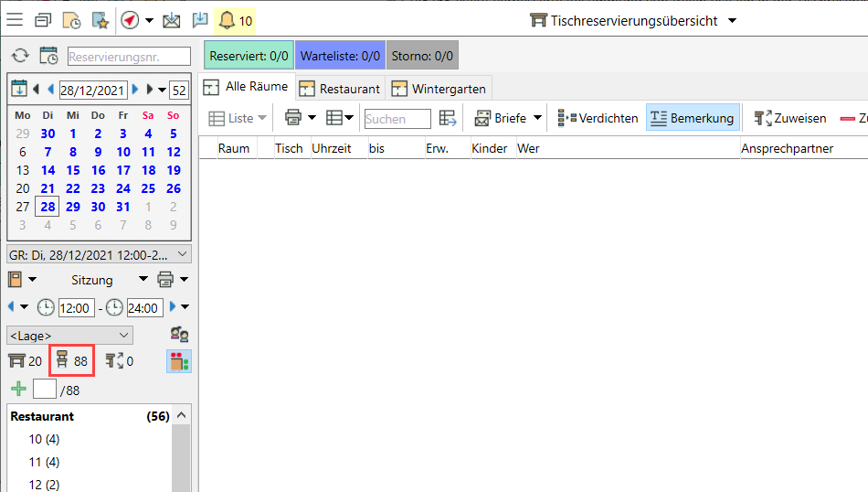Switch to the Wintergarten tab
Viewport: 868px width, 492px height.
coord(439,89)
